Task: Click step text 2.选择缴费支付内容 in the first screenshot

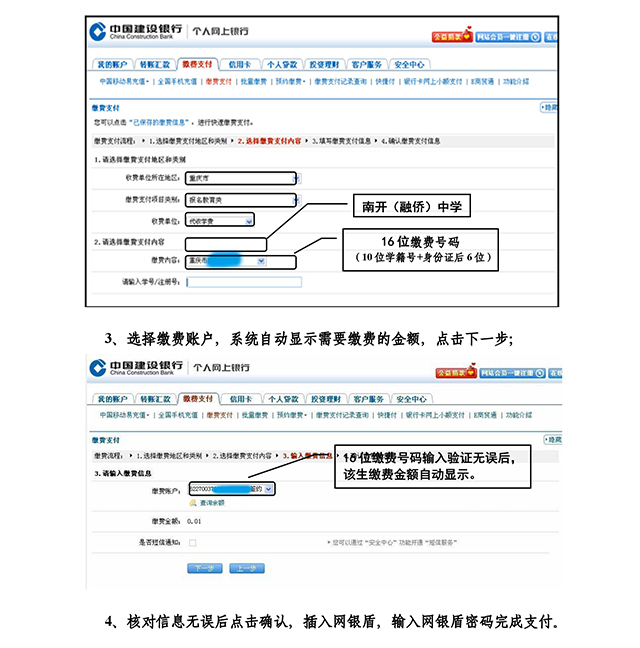Action: coord(269,141)
